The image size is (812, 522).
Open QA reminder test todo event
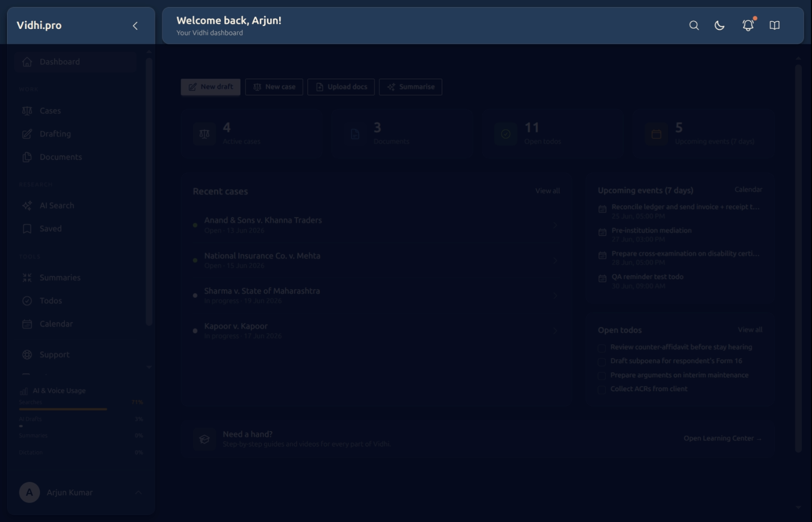[680, 281]
